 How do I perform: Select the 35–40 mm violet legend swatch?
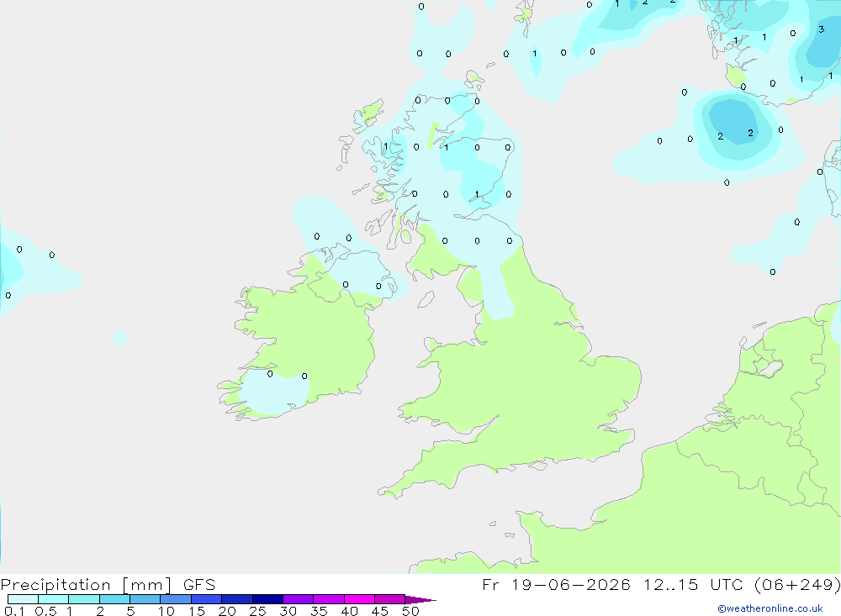point(329,599)
